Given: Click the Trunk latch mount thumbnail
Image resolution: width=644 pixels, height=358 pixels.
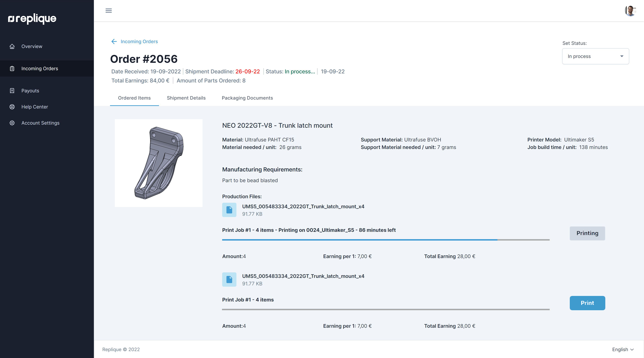Looking at the screenshot, I should [x=158, y=163].
